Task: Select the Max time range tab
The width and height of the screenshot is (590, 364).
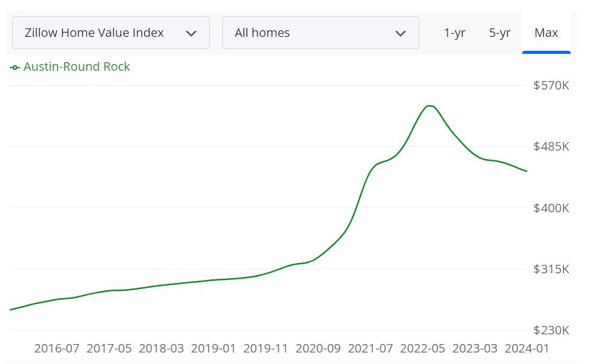Action: tap(546, 33)
